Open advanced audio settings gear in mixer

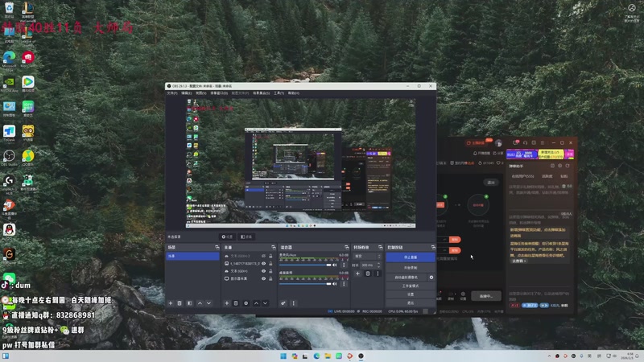coord(283,303)
